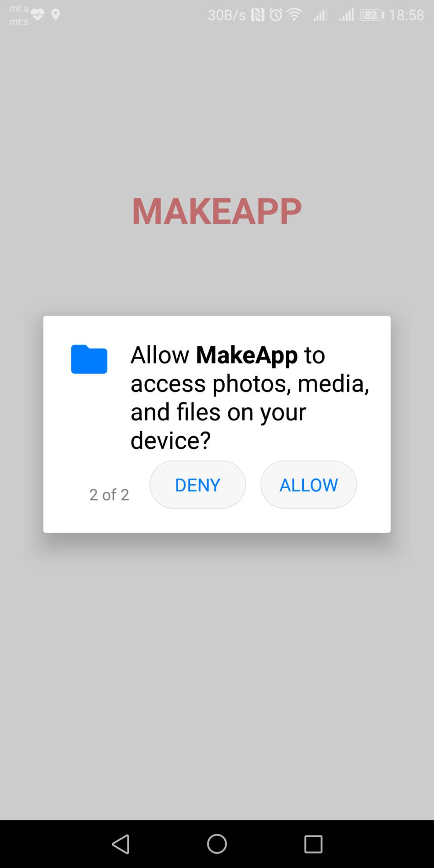Image resolution: width=434 pixels, height=868 pixels.
Task: Tap the alarm clock status icon
Action: pos(276,15)
